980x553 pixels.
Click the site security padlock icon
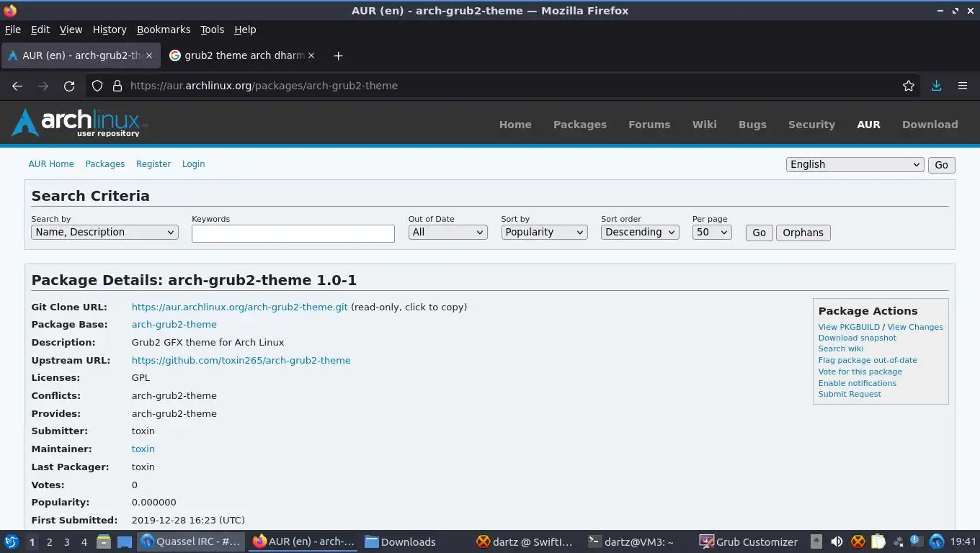click(x=117, y=86)
